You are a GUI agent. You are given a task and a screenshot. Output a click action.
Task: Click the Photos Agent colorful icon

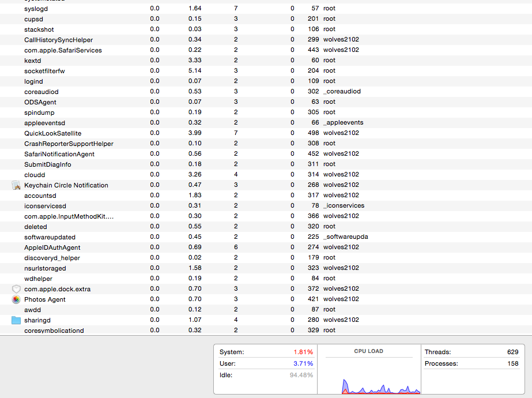tap(16, 299)
